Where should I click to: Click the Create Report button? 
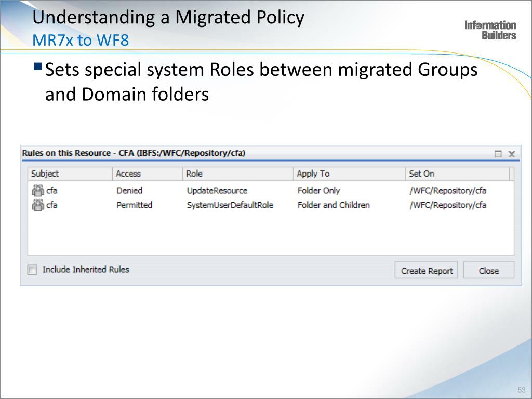point(426,270)
